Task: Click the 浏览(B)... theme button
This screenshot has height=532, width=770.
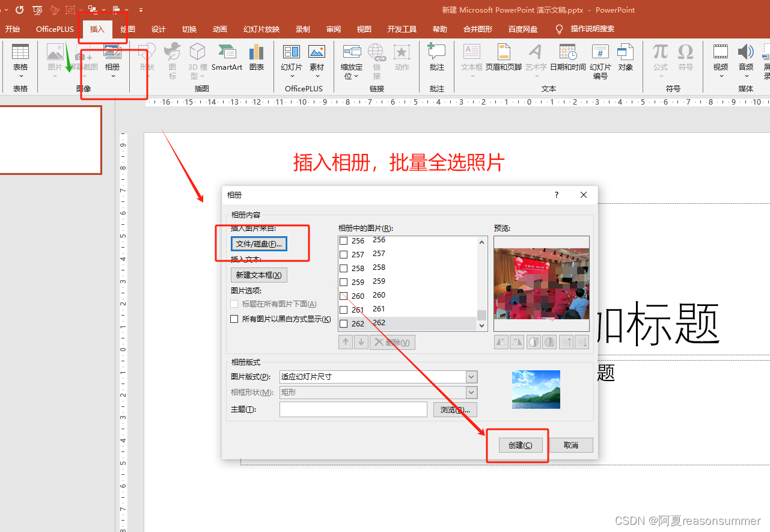Action: point(455,409)
